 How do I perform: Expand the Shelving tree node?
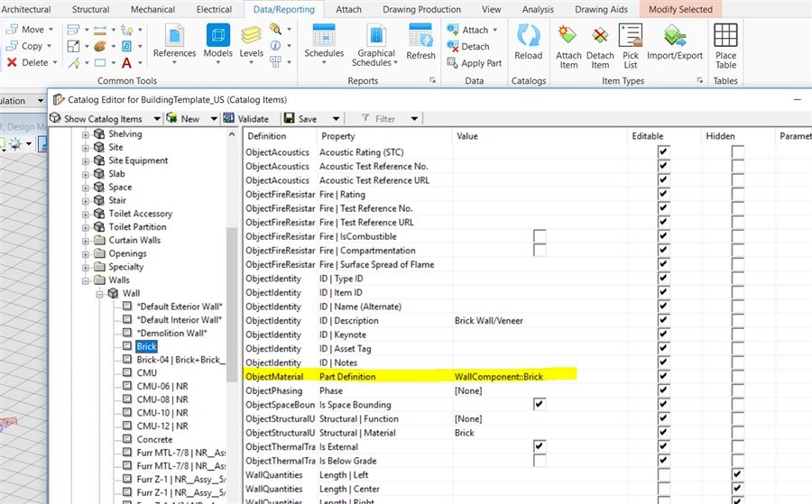tap(86, 134)
